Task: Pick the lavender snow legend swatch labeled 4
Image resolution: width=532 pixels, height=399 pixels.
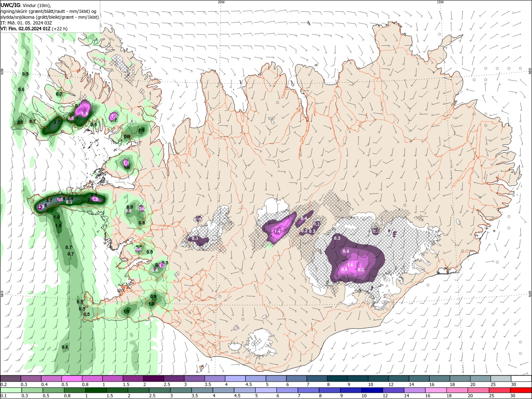Action: tap(235, 379)
